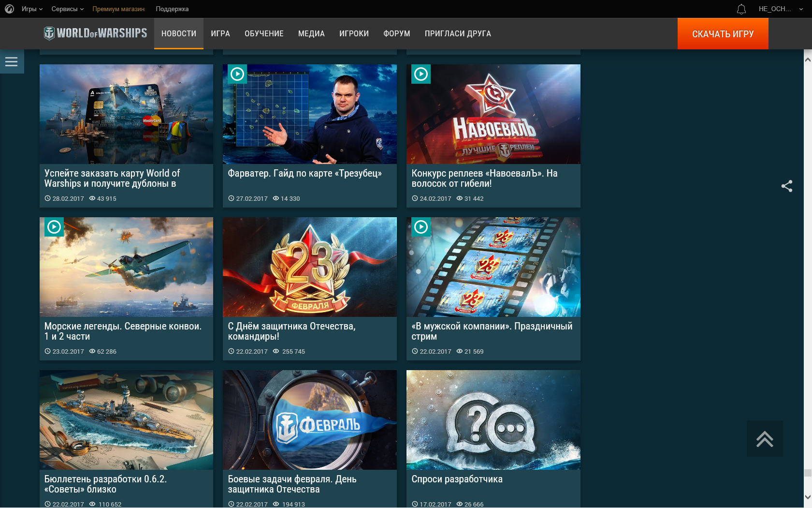Open ПРИГЛАСИ ДРУГА menu item
Viewport: 812px width, 508px height.
[x=458, y=33]
